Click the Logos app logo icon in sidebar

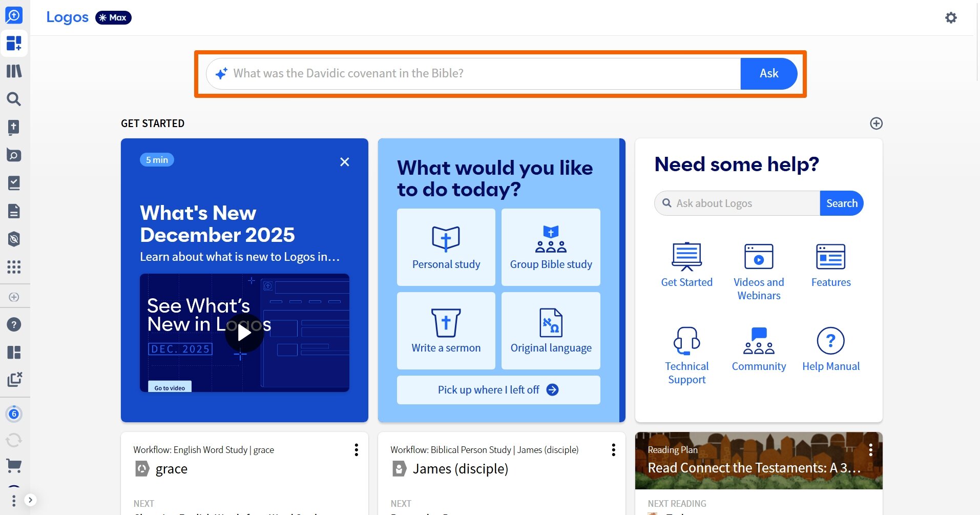pos(14,15)
